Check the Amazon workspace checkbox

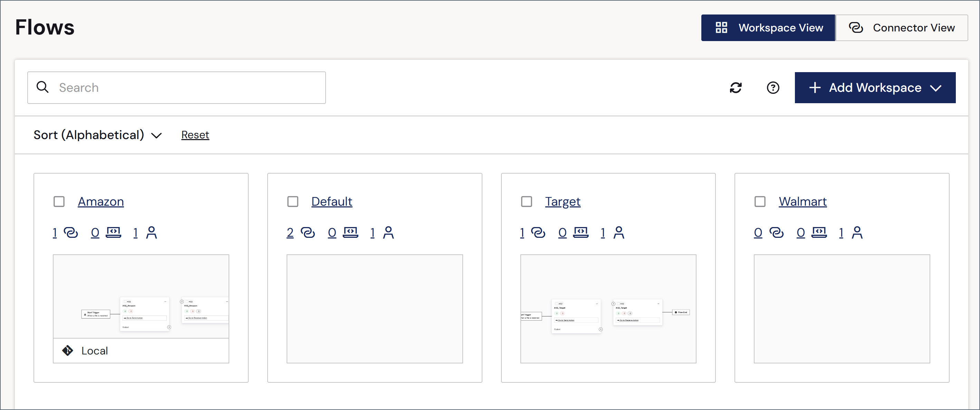click(59, 202)
